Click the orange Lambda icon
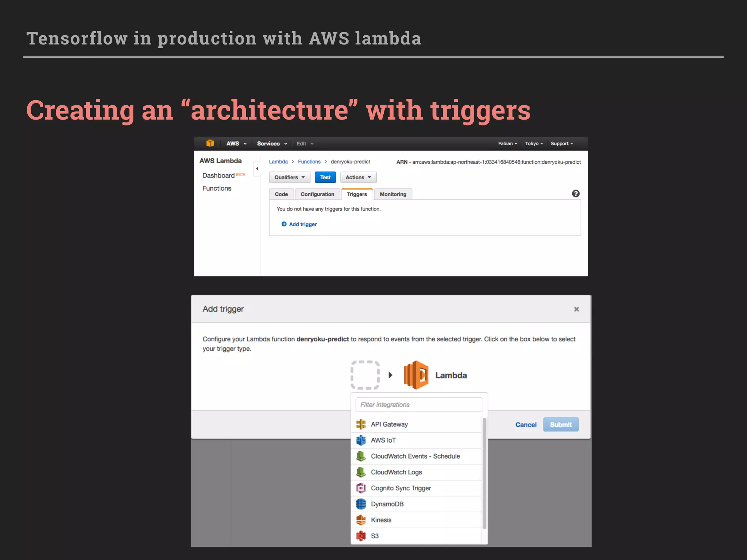 [x=416, y=375]
